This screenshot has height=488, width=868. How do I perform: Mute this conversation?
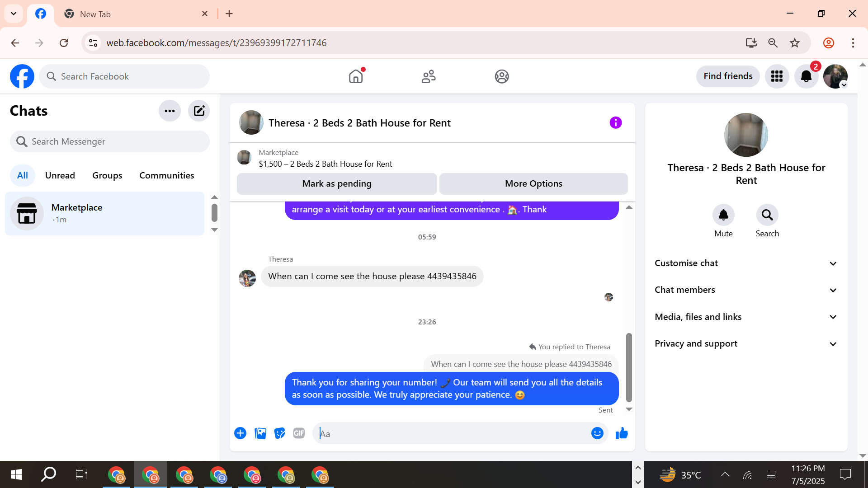coord(723,215)
